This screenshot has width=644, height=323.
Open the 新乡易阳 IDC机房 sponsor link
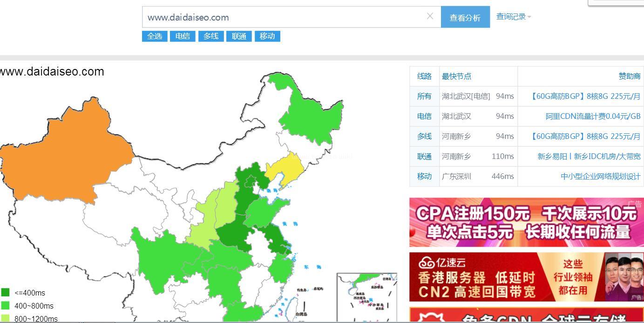tap(589, 156)
